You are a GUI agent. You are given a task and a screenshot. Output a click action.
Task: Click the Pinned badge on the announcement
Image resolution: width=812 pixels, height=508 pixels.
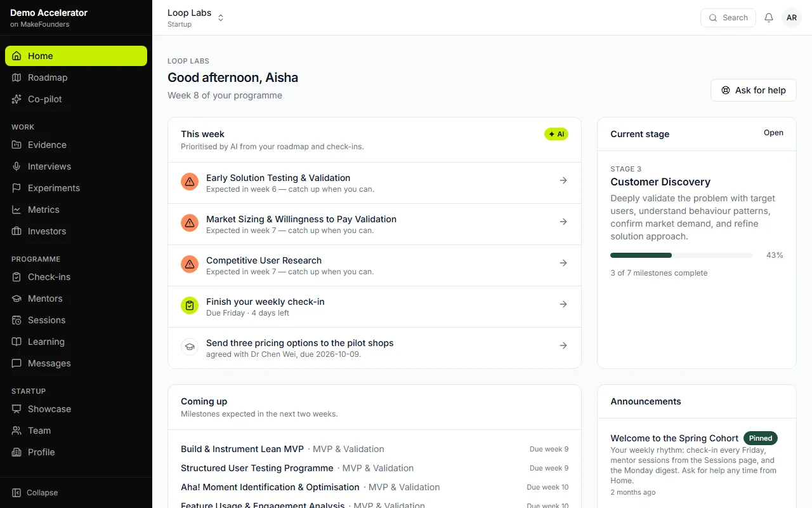pyautogui.click(x=761, y=438)
